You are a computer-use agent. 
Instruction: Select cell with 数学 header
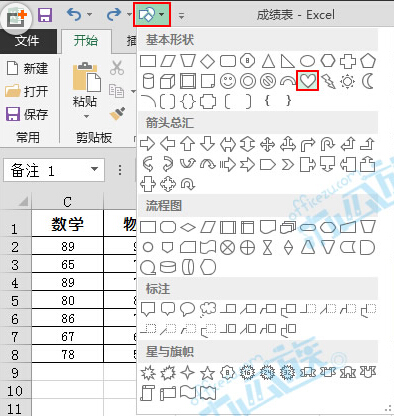pos(68,223)
